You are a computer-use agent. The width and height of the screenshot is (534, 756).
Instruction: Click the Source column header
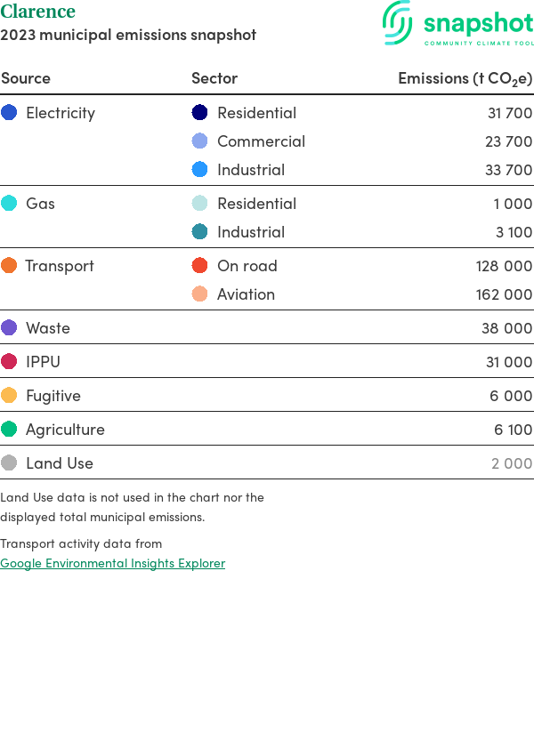point(26,78)
